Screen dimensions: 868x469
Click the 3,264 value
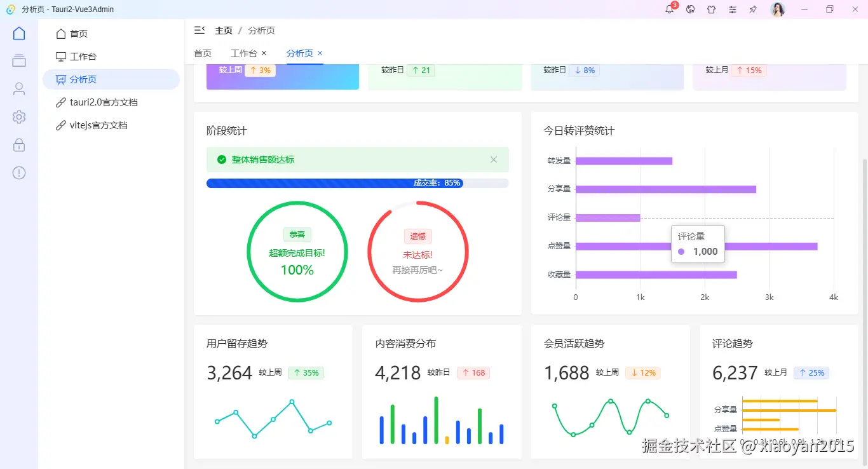tap(229, 373)
